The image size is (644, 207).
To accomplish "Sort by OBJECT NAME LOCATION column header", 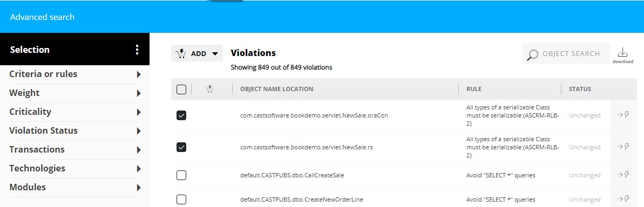I will click(x=276, y=89).
